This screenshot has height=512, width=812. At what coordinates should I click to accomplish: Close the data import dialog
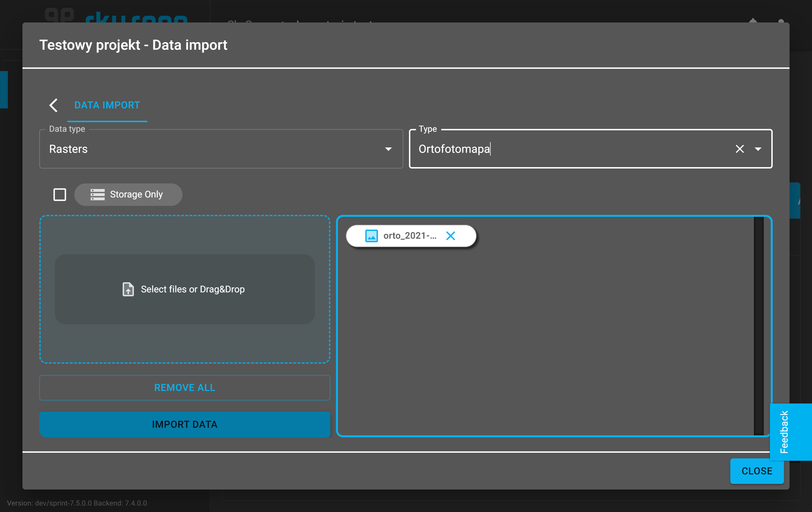757,471
